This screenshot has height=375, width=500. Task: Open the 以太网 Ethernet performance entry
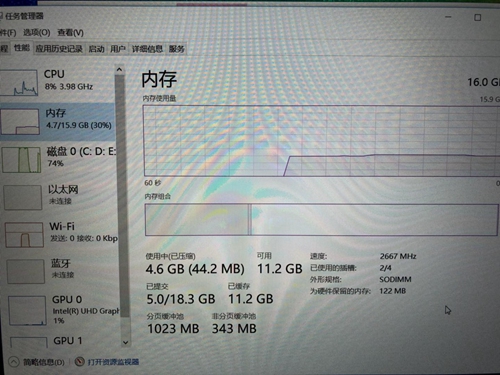point(59,197)
